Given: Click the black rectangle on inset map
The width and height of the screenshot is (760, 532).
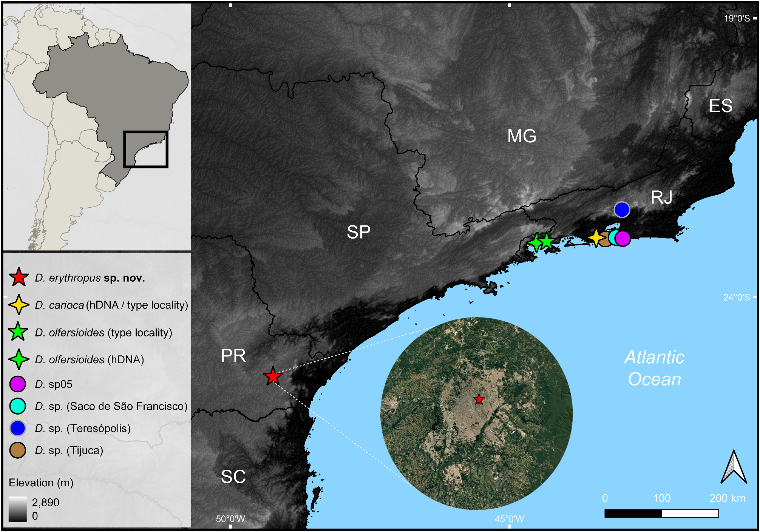Looking at the screenshot, I should click(146, 150).
